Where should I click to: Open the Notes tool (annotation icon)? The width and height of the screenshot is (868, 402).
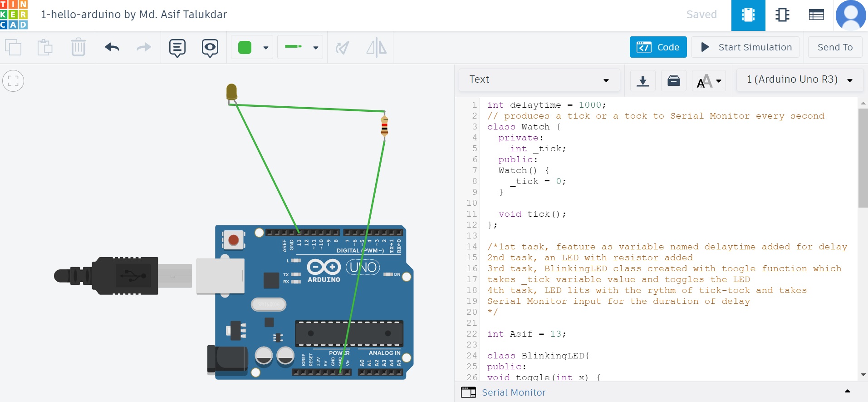[177, 48]
